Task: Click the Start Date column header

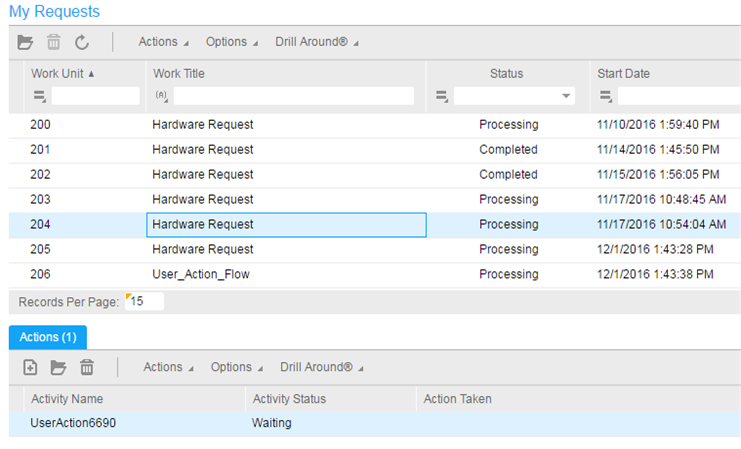Action: click(623, 73)
